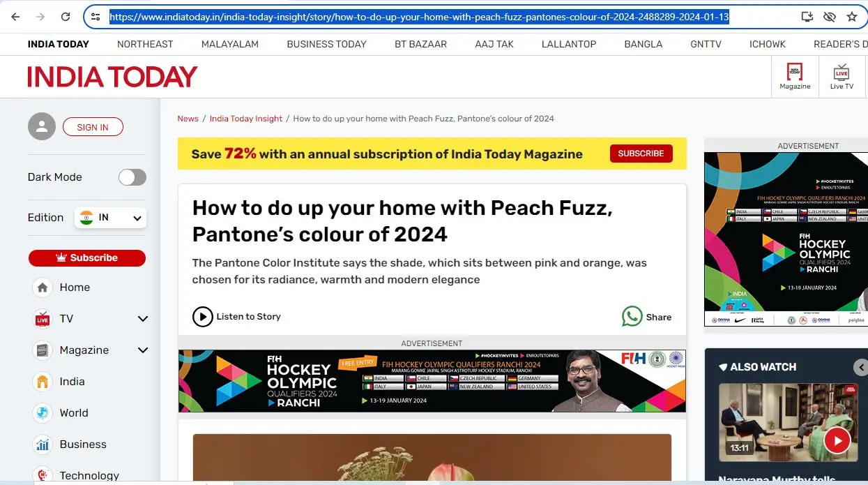Image resolution: width=868 pixels, height=485 pixels.
Task: Click the TV live icon in sidebar
Action: pyautogui.click(x=43, y=319)
